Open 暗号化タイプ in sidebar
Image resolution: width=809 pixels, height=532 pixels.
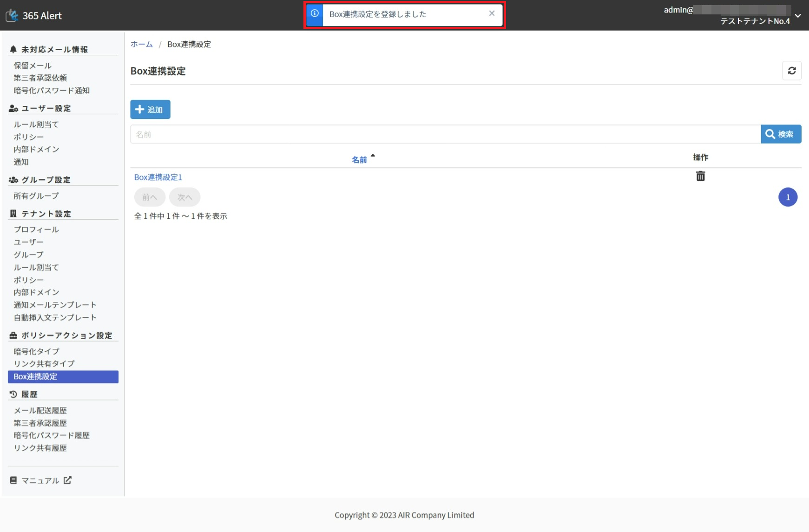36,351
